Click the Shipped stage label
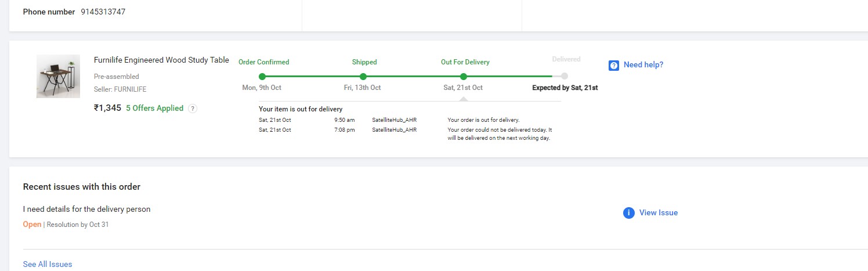The width and height of the screenshot is (868, 271). [x=364, y=62]
